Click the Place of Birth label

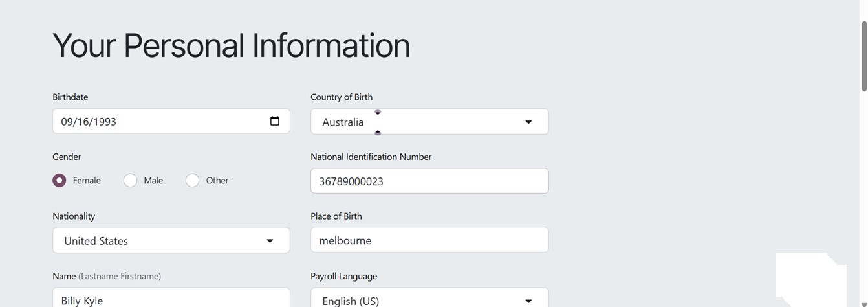click(336, 216)
